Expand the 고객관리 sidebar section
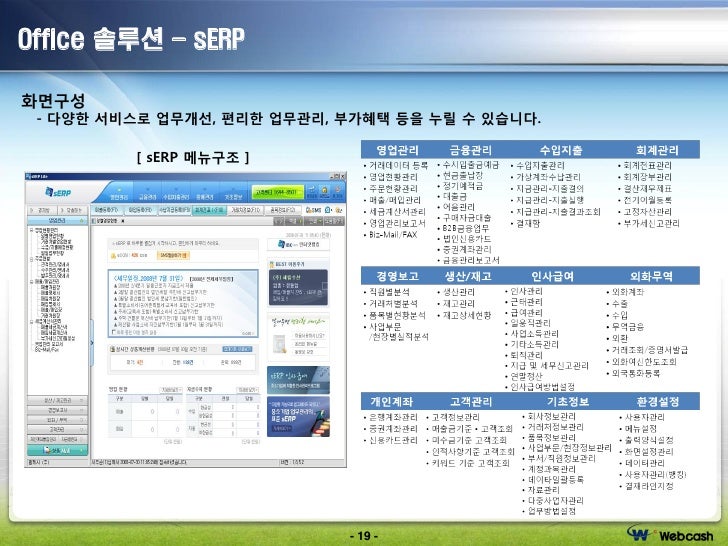Viewport: 728px width, 546px height. pyautogui.click(x=57, y=429)
